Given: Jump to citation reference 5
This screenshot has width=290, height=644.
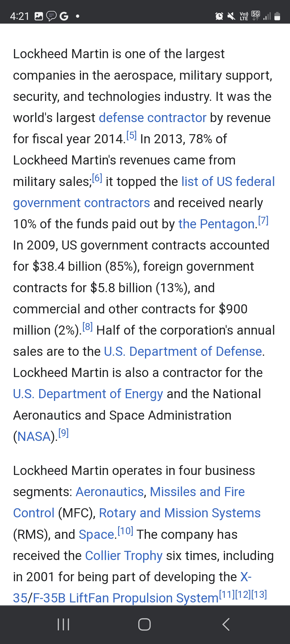Looking at the screenshot, I should click(x=132, y=136).
